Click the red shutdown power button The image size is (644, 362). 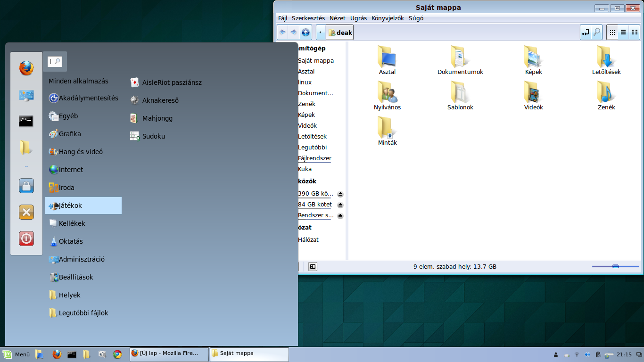tap(26, 239)
